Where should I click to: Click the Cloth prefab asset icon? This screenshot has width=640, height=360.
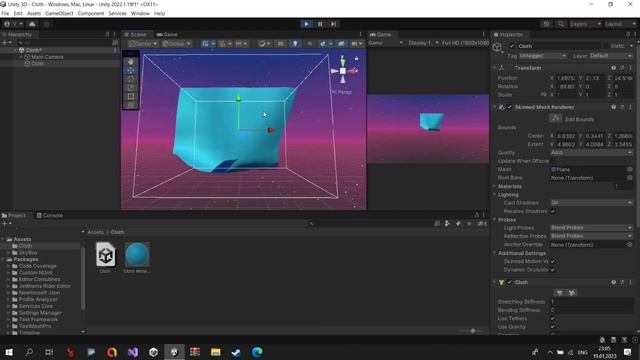pos(105,255)
